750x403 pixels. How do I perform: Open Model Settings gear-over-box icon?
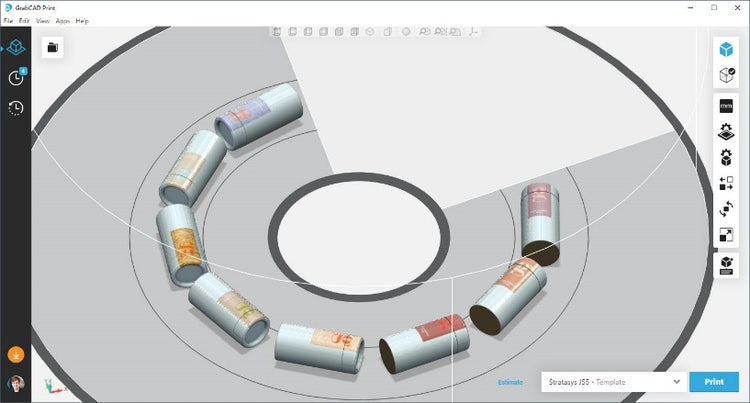[726, 157]
